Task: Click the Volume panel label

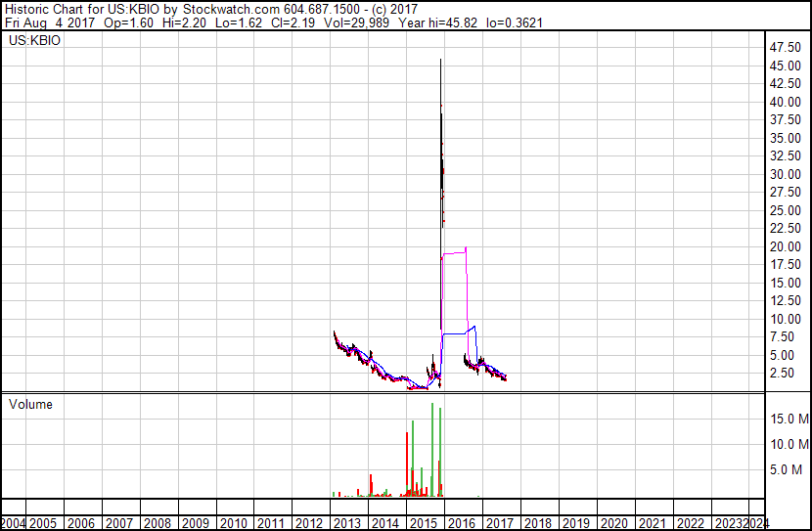Action: click(x=30, y=404)
